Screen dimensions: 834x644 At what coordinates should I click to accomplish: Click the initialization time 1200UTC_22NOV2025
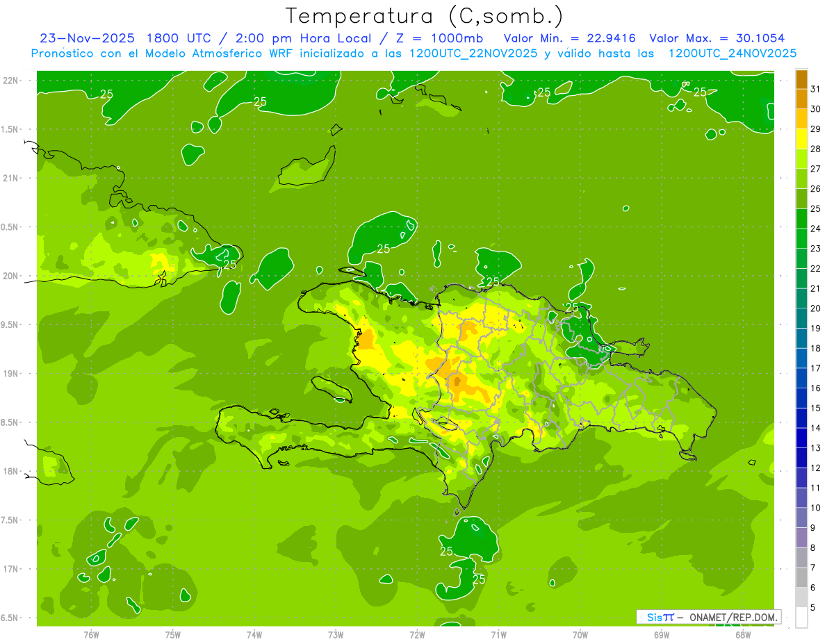473,53
